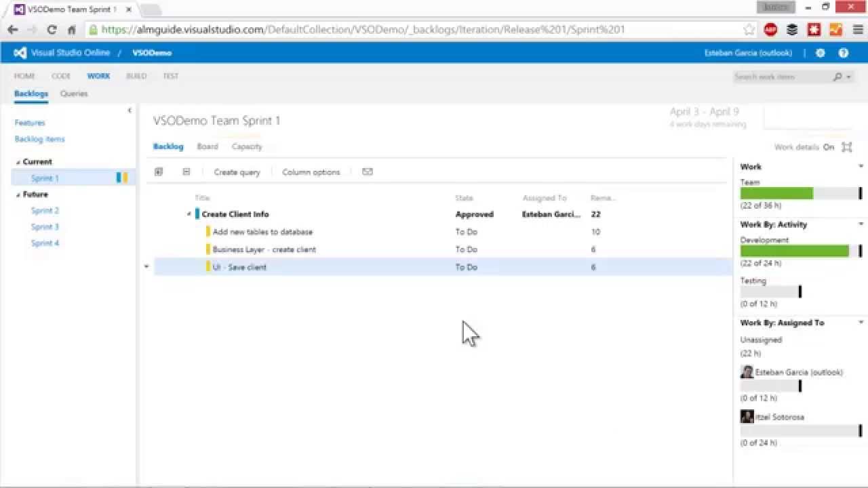Screen dimensions: 868x488
Task: Click browser home icon
Action: click(71, 30)
